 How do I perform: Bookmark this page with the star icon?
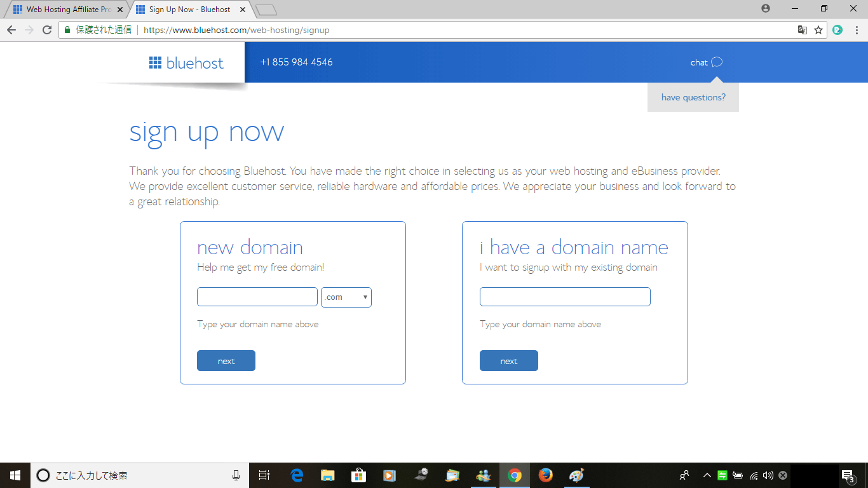point(818,30)
